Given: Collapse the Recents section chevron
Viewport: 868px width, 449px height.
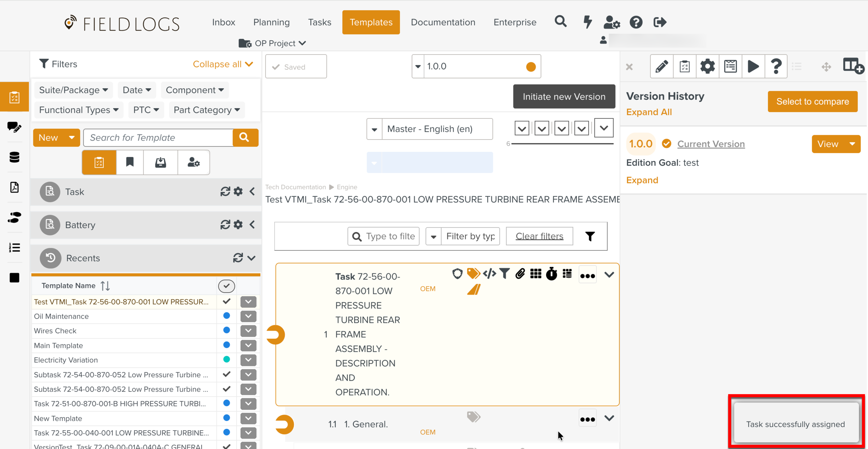Looking at the screenshot, I should [x=252, y=258].
